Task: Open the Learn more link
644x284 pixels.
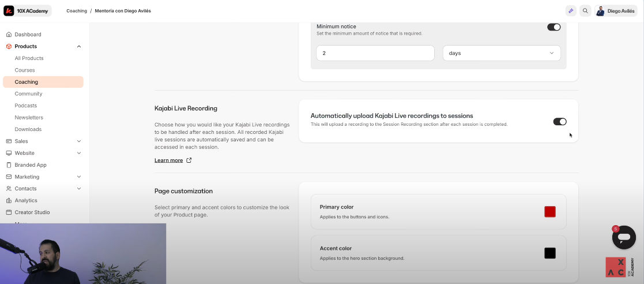Action: click(x=169, y=160)
